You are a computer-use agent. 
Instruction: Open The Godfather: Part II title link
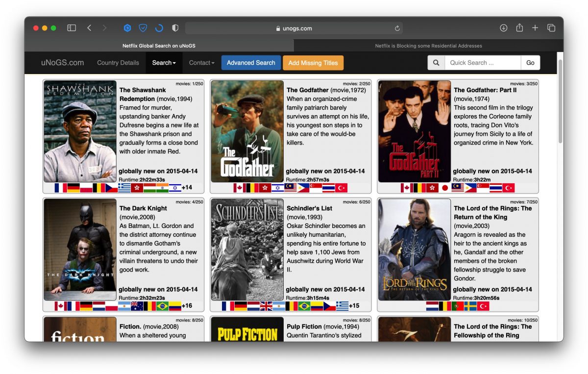pos(485,90)
